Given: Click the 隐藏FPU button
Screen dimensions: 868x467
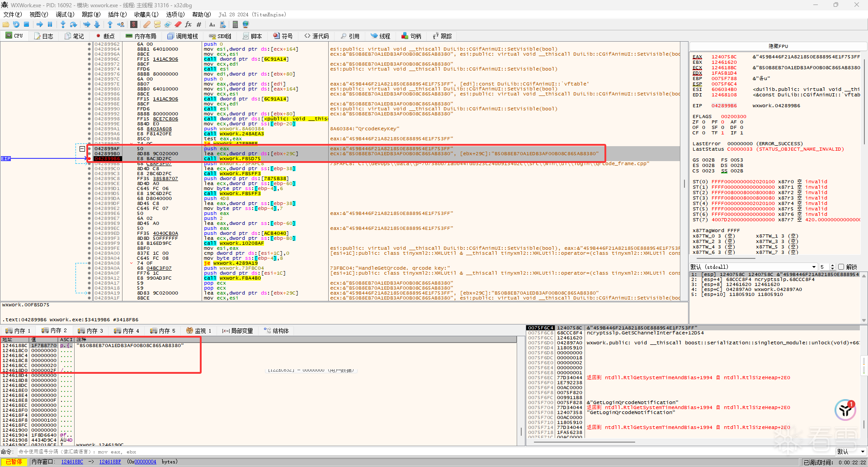Looking at the screenshot, I should [x=778, y=46].
